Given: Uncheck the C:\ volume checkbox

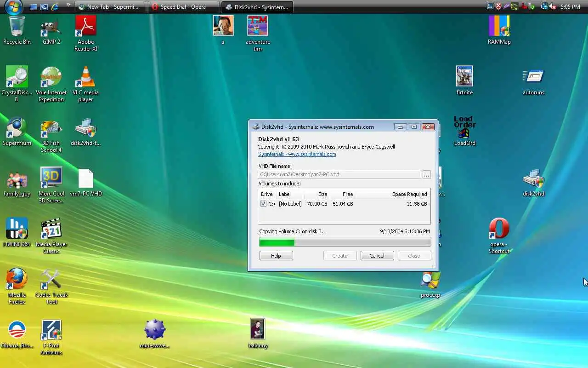Looking at the screenshot, I should tap(263, 204).
